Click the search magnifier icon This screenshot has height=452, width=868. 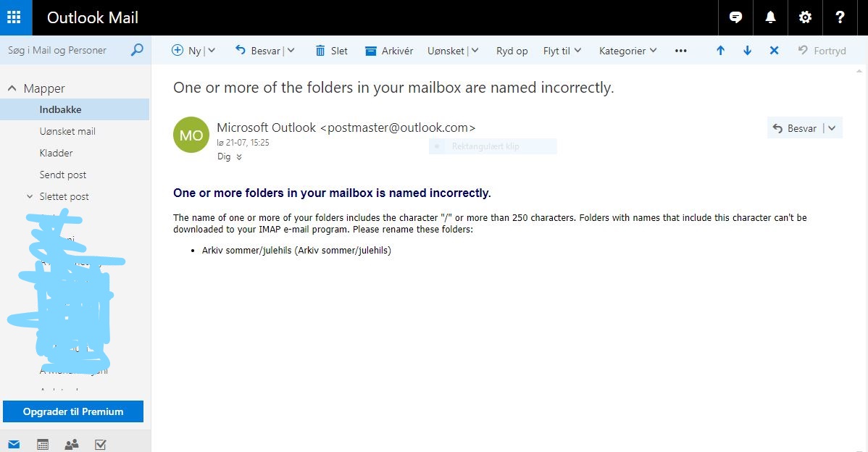pos(137,50)
